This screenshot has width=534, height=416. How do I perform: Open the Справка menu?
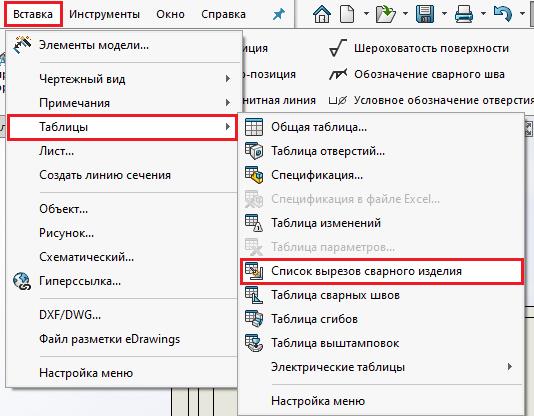[223, 14]
